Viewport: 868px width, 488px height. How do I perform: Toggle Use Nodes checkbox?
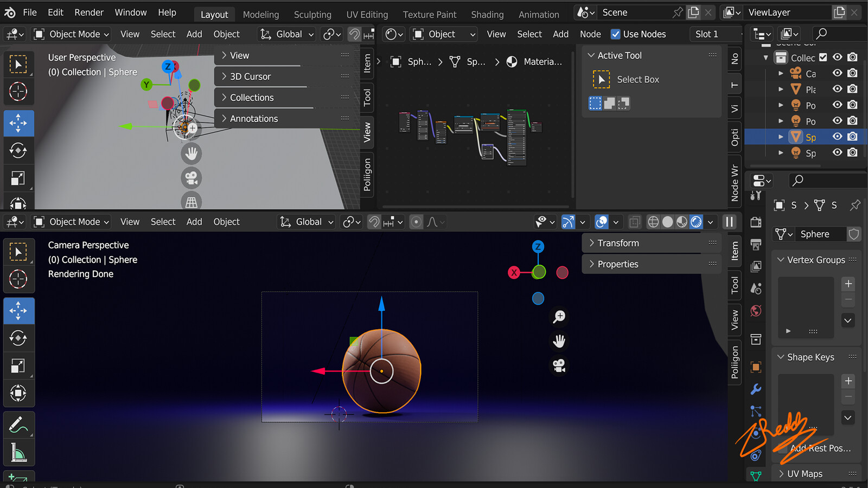pos(615,34)
